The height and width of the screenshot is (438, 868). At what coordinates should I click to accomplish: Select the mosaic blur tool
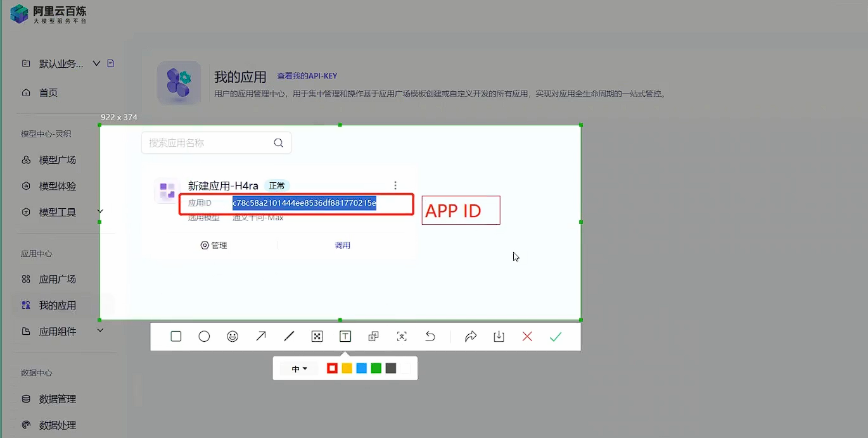pyautogui.click(x=317, y=337)
